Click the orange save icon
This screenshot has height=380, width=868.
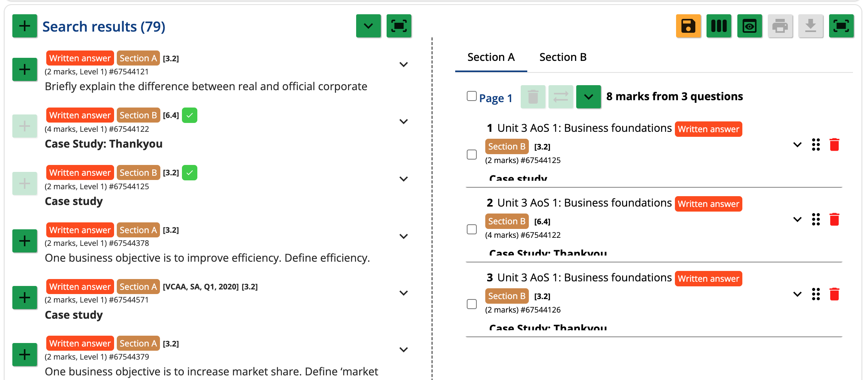coord(688,26)
